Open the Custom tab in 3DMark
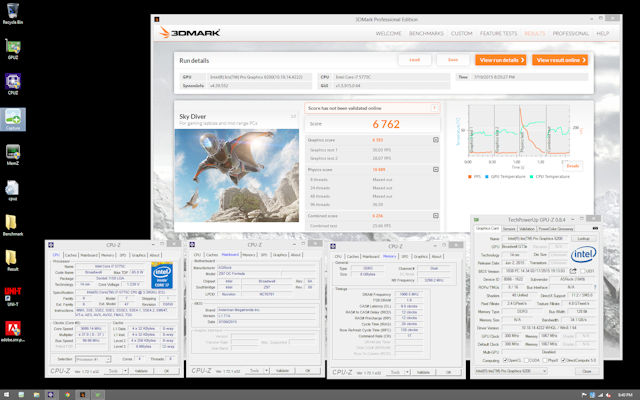The width and height of the screenshot is (640, 400). (x=462, y=33)
